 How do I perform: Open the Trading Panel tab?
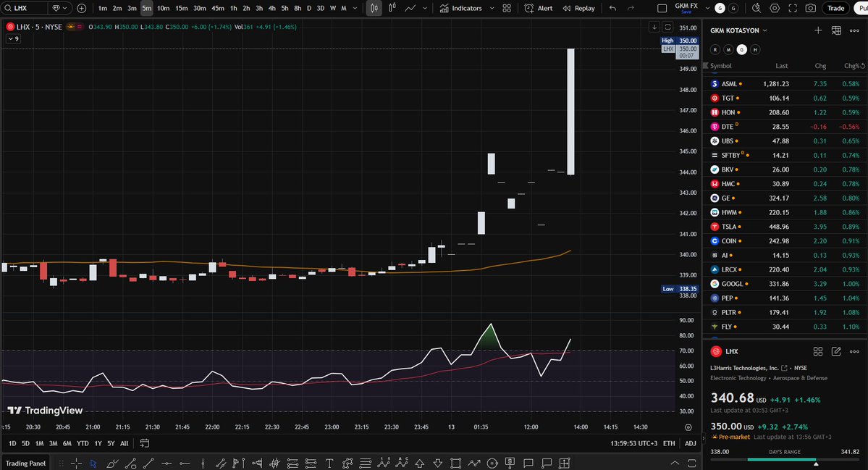pyautogui.click(x=25, y=463)
